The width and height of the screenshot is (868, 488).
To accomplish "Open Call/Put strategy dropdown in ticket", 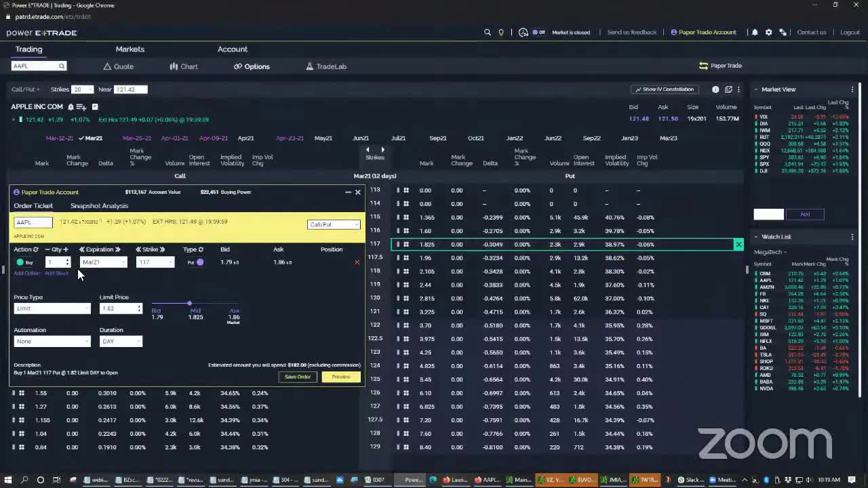I will click(334, 224).
